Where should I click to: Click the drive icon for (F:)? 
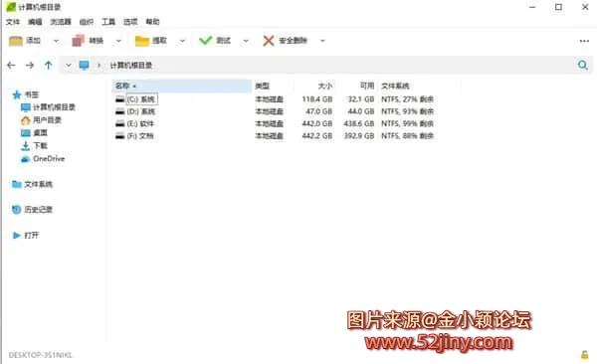click(120, 136)
